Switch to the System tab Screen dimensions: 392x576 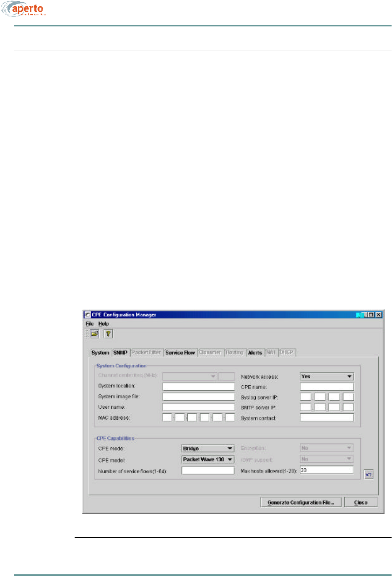pos(101,353)
